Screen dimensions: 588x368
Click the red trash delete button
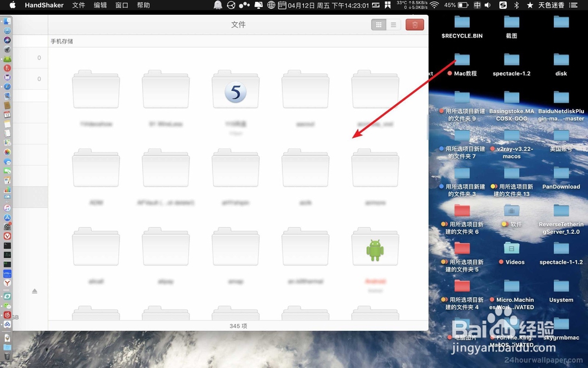point(415,25)
